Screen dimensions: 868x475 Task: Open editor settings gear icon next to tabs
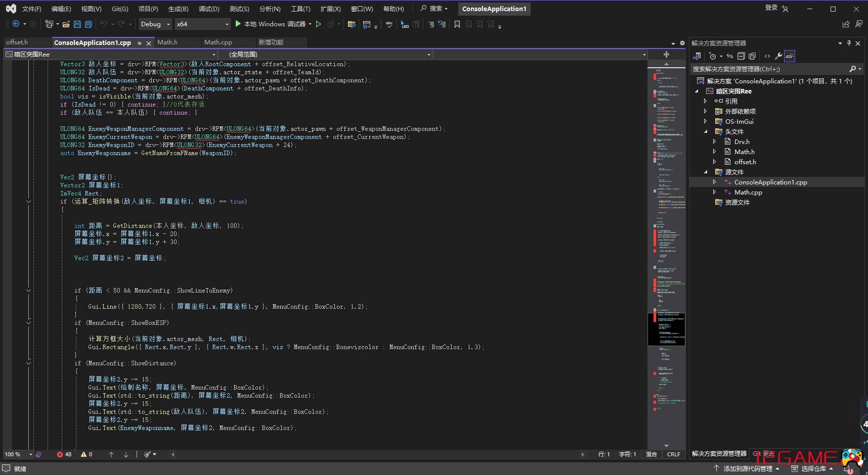pos(682,43)
